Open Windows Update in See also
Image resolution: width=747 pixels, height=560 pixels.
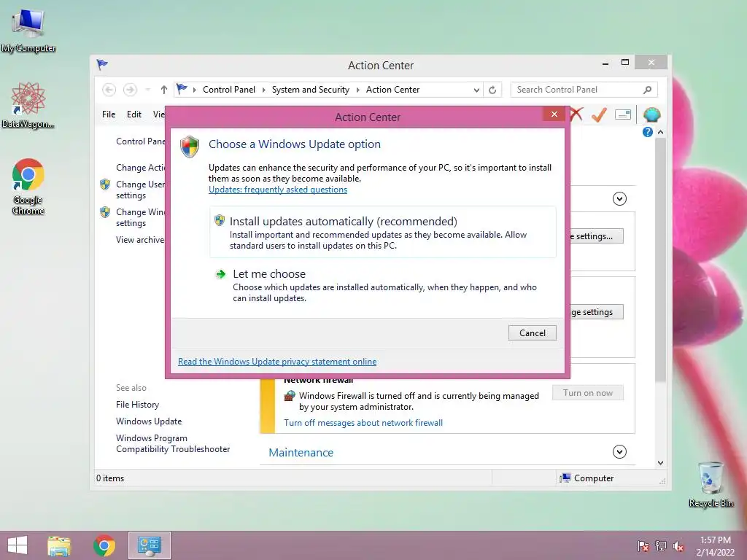(x=149, y=421)
